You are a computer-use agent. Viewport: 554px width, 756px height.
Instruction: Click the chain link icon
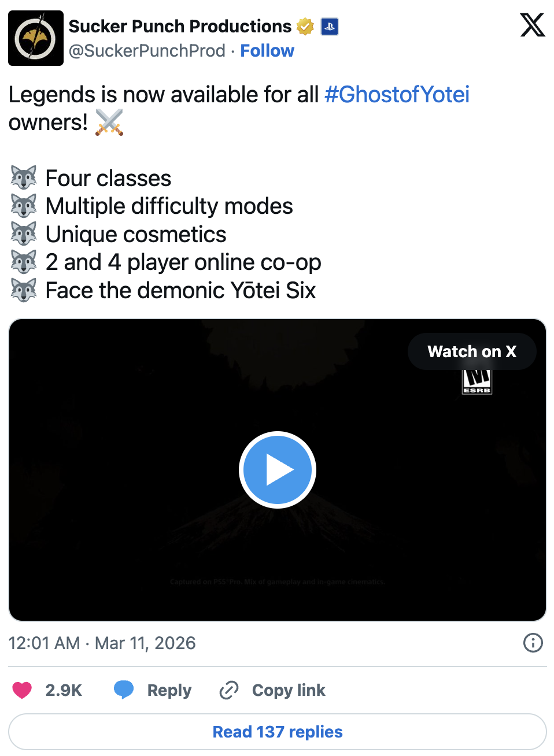[x=229, y=690]
